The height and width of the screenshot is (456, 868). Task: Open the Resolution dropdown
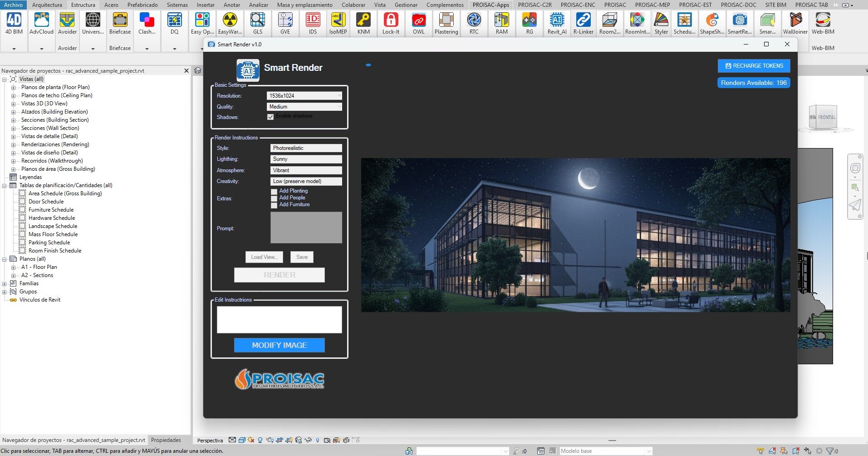[304, 96]
